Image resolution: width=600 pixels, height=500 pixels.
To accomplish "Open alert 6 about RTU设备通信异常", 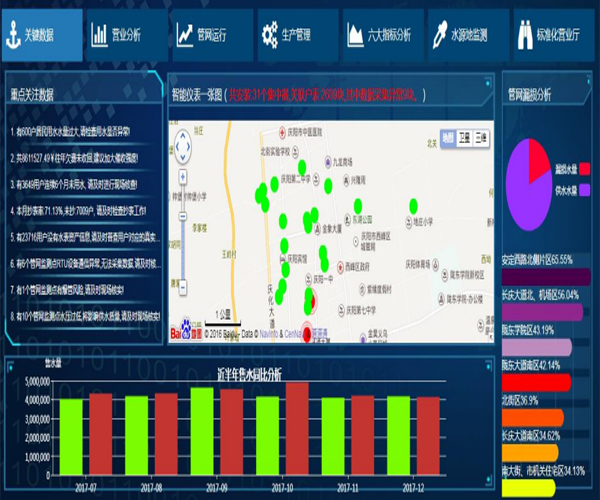I will [x=85, y=264].
